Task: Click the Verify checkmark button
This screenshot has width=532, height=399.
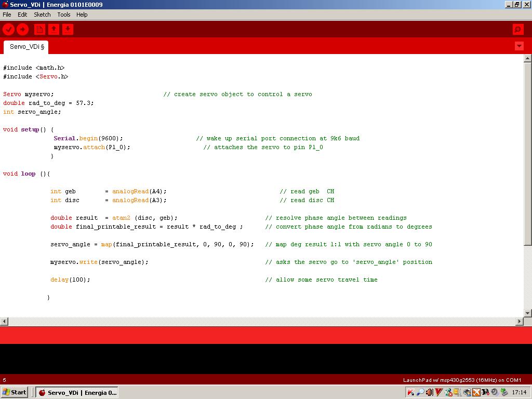Action: click(x=8, y=30)
